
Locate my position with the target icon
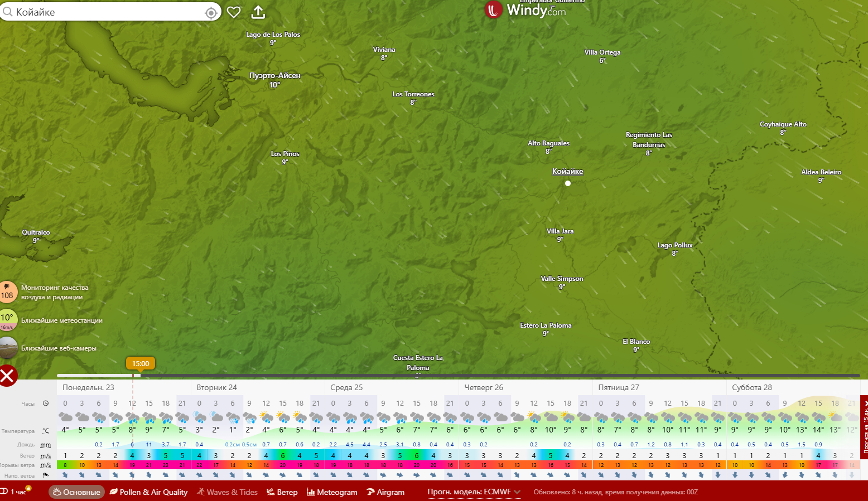pyautogui.click(x=211, y=12)
